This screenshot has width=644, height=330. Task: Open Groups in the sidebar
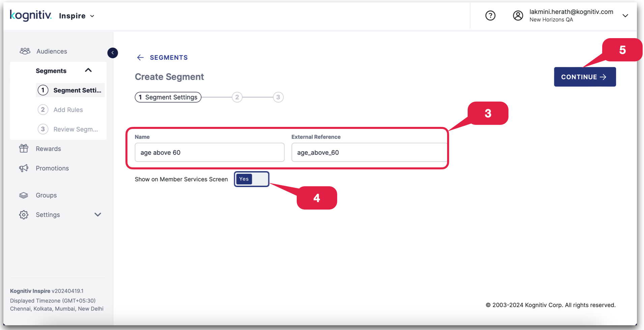coord(46,195)
